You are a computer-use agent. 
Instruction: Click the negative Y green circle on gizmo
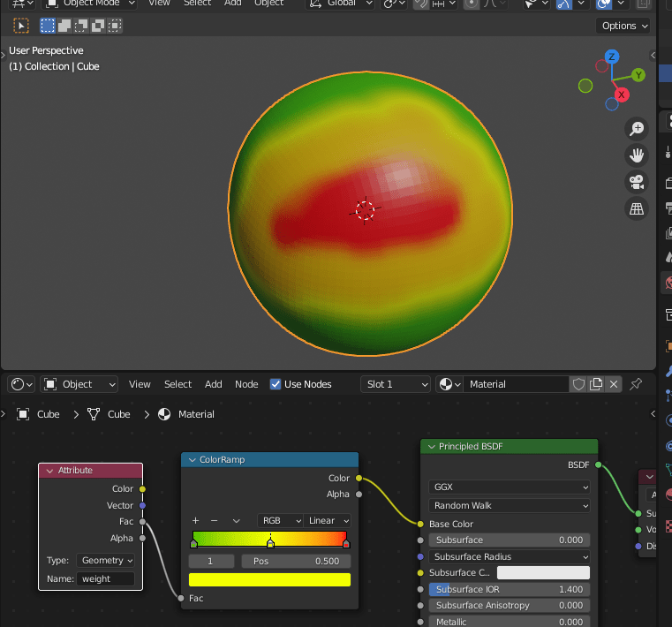tap(585, 86)
